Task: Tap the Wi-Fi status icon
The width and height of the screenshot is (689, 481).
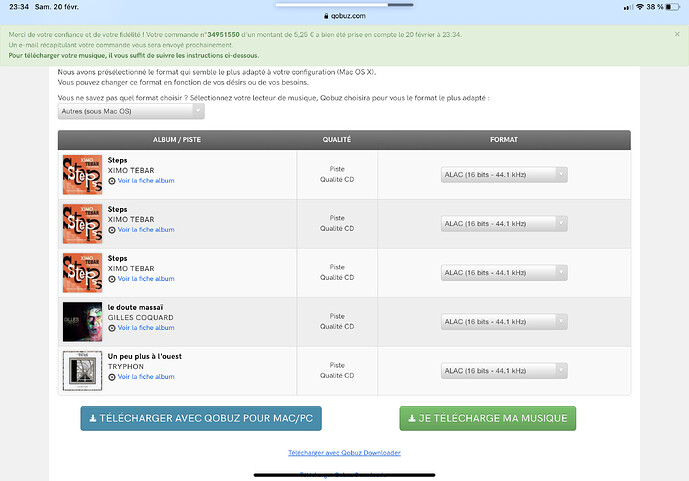Action: [x=640, y=7]
